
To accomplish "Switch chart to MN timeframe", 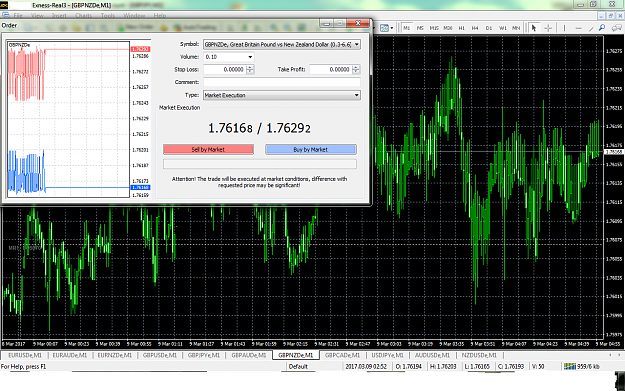I will pos(516,28).
